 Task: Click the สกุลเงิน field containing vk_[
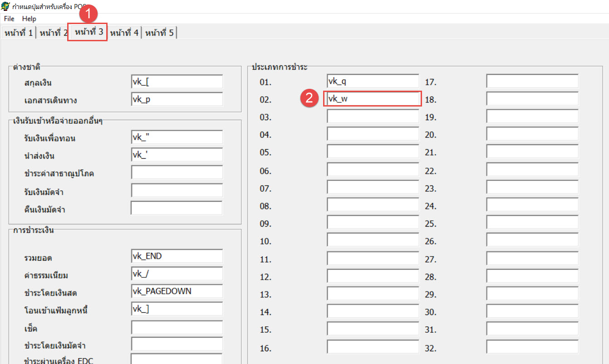(x=177, y=82)
